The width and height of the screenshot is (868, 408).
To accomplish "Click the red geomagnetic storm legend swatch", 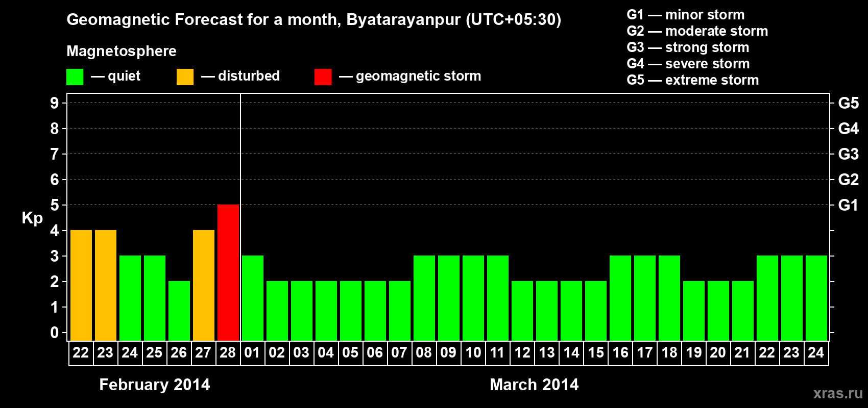I will coord(323,77).
